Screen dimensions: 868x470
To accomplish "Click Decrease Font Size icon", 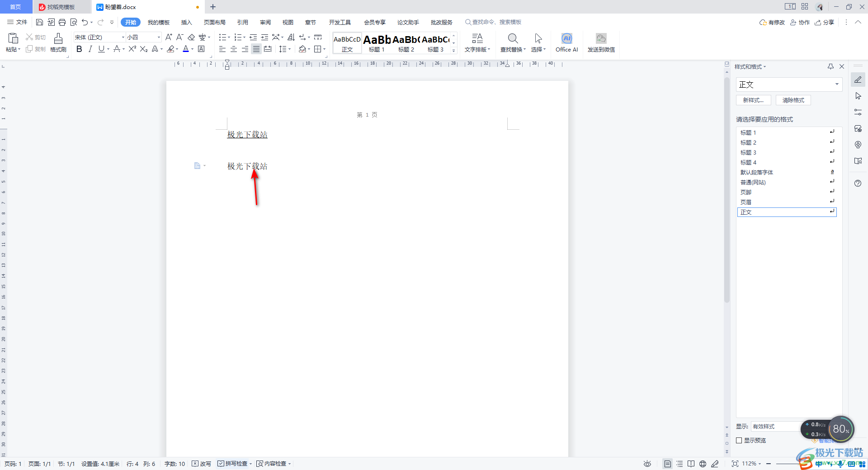I will [x=179, y=37].
